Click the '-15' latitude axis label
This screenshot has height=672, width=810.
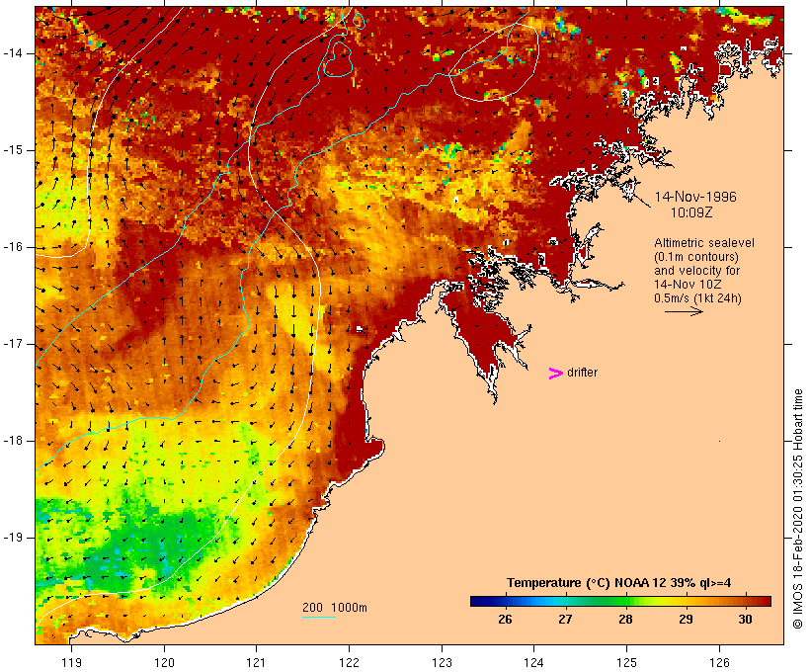pyautogui.click(x=14, y=150)
